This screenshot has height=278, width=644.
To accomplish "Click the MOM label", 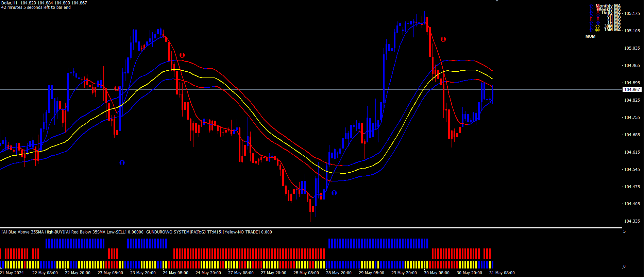I will coord(590,36).
